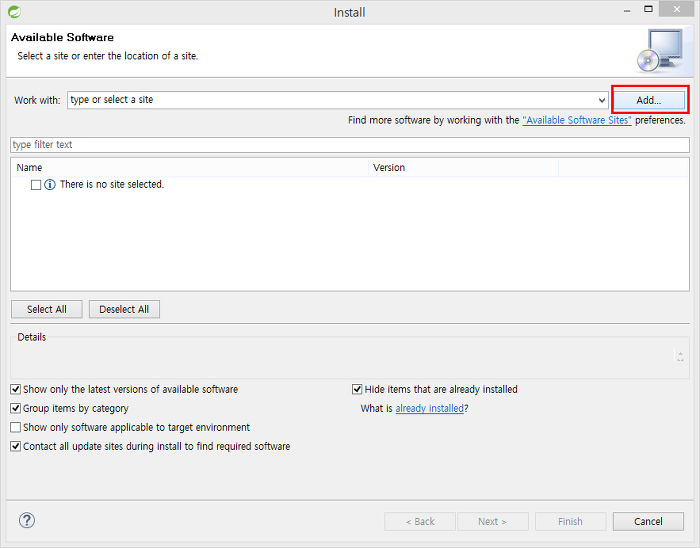This screenshot has height=548, width=700.
Task: Uncheck 'Contact all update sites during install'
Action: [16, 446]
